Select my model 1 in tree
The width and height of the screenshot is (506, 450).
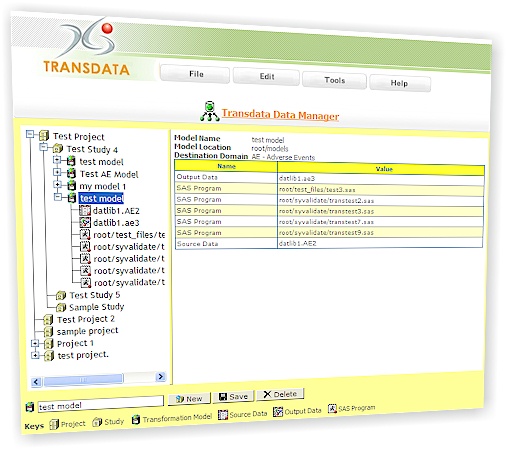click(103, 186)
